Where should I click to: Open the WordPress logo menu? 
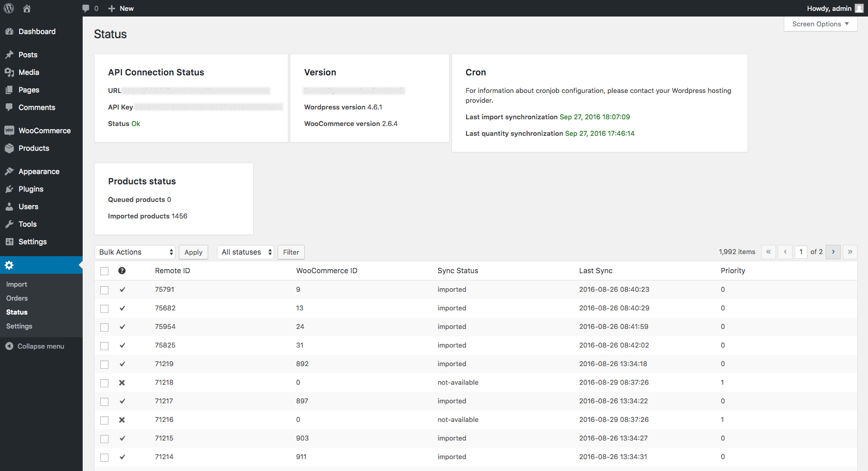(x=8, y=8)
